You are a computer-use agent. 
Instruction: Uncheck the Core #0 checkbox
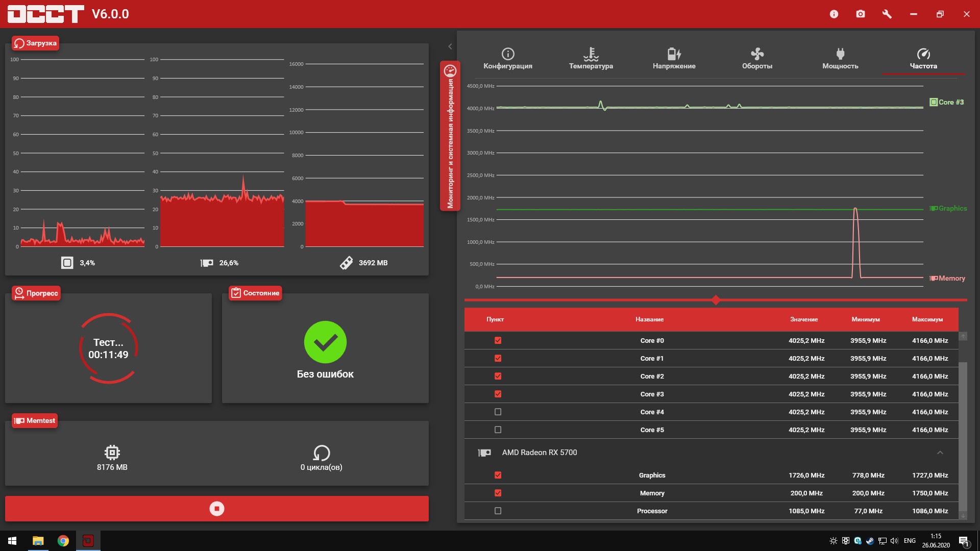coord(498,341)
